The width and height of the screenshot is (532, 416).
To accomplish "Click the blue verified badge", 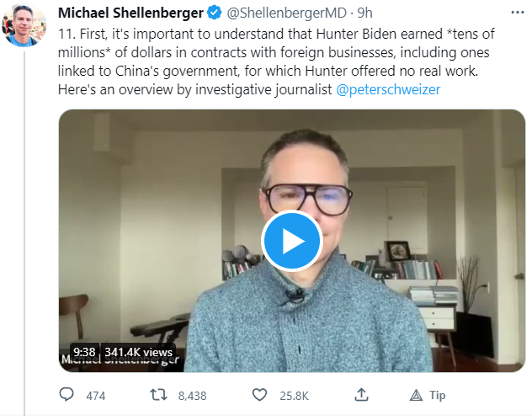I will click(x=215, y=13).
